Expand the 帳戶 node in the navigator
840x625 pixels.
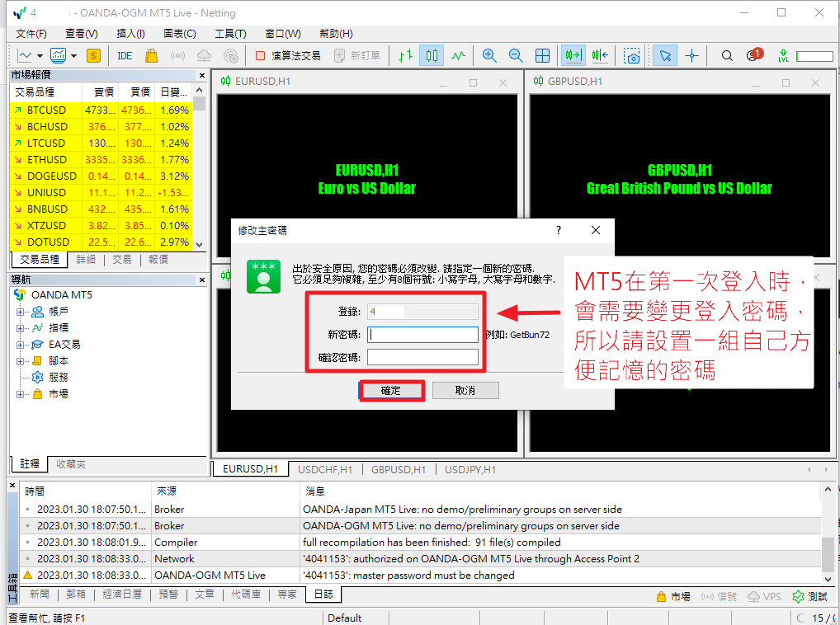pyautogui.click(x=20, y=312)
